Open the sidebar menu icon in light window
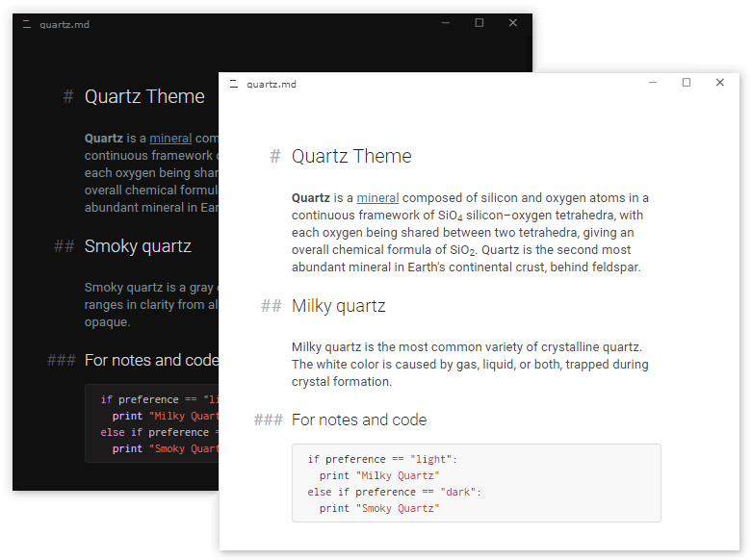This screenshot has height=560, width=752. click(x=234, y=84)
